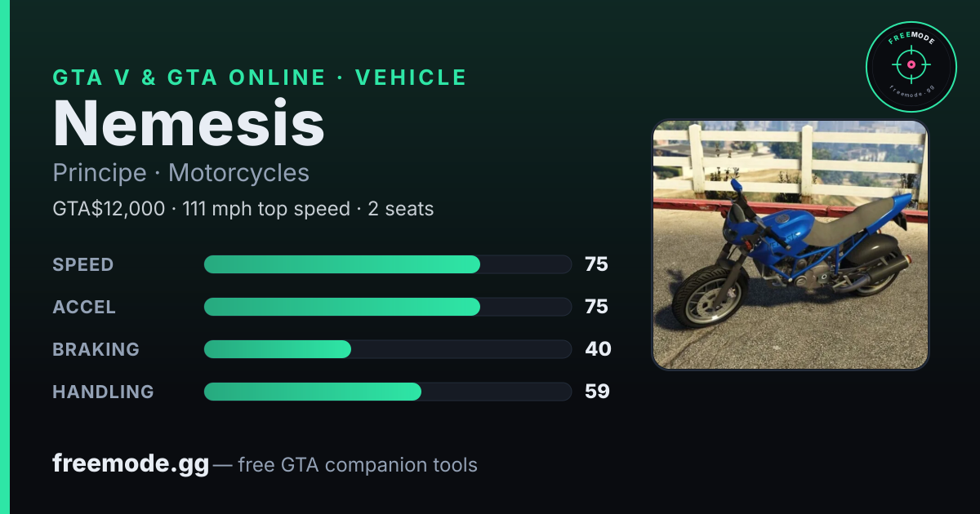Open the Nemesis motorcycle thumbnail image
This screenshot has width=980, height=514.
tap(791, 245)
